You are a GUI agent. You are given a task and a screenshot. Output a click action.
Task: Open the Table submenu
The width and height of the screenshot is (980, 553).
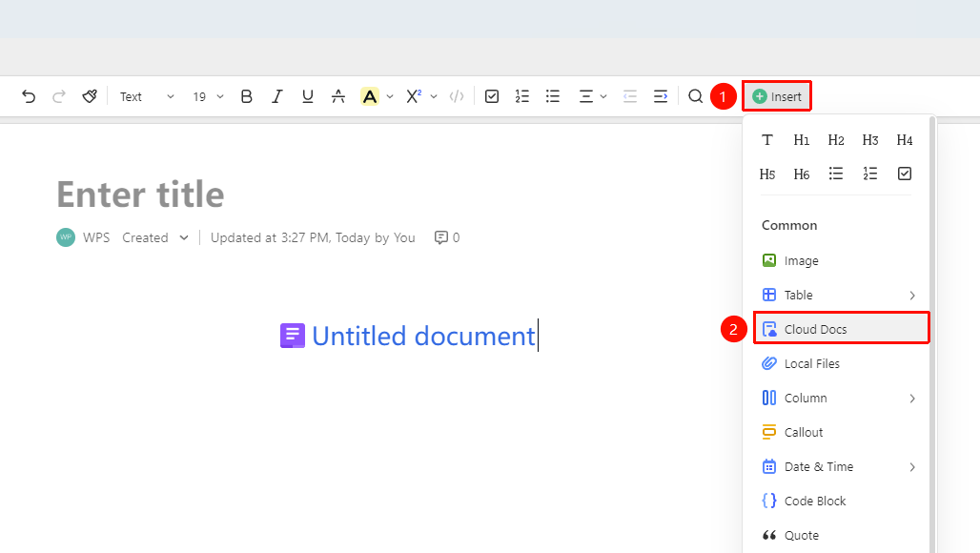pyautogui.click(x=841, y=295)
